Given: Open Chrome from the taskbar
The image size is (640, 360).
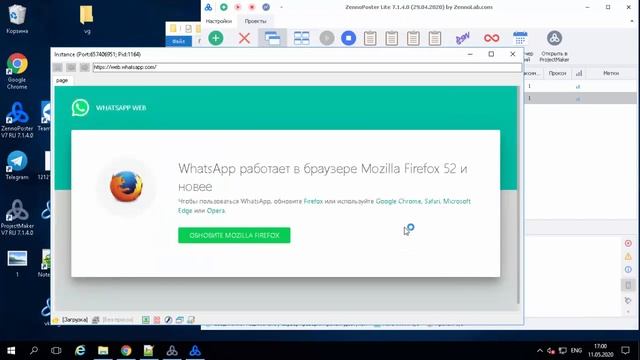Looking at the screenshot, I should [126, 351].
